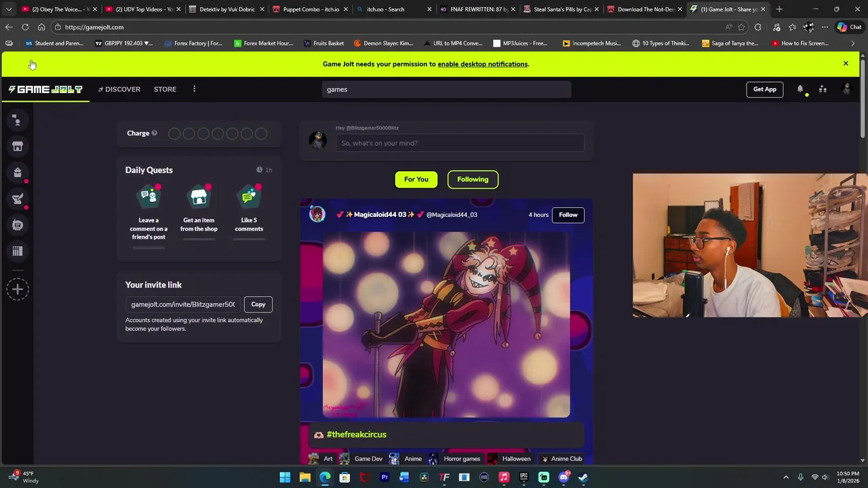The height and width of the screenshot is (488, 868).
Task: Open Steam from the taskbar
Action: point(583,477)
